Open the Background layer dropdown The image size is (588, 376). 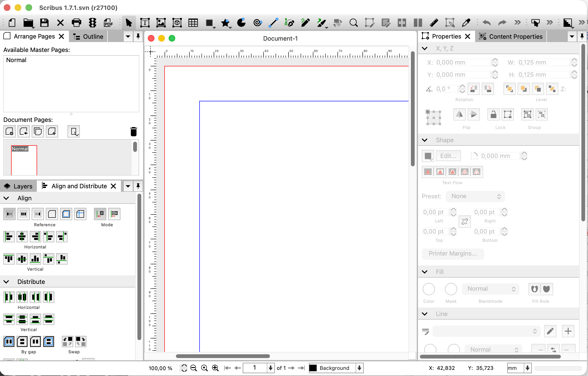(x=359, y=368)
